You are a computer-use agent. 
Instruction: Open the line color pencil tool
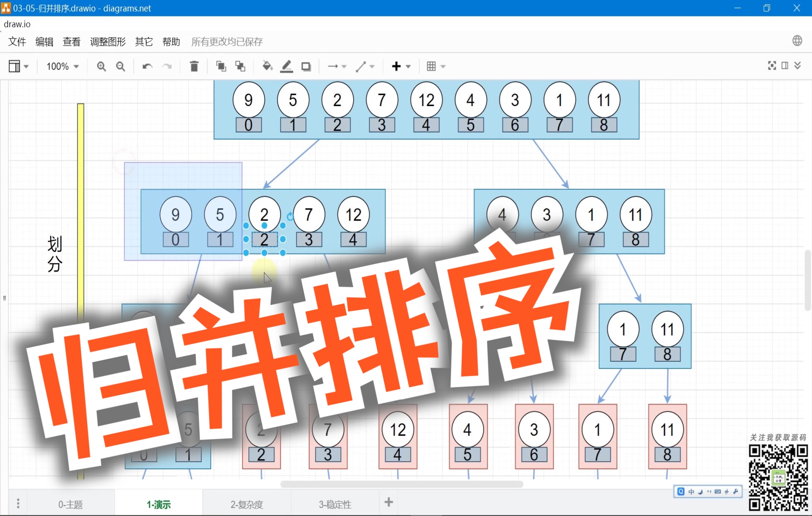287,66
